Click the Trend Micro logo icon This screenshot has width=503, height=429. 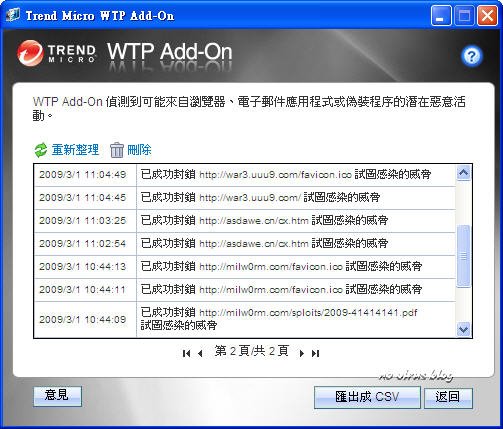(x=30, y=53)
